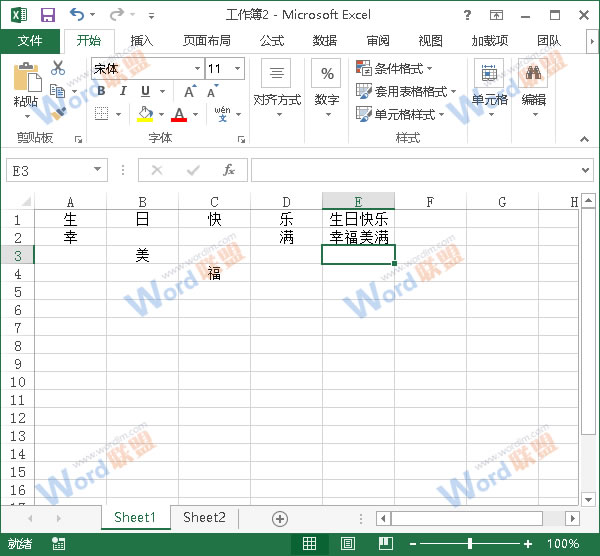Click the vertical scrollbar down arrow

(x=588, y=499)
